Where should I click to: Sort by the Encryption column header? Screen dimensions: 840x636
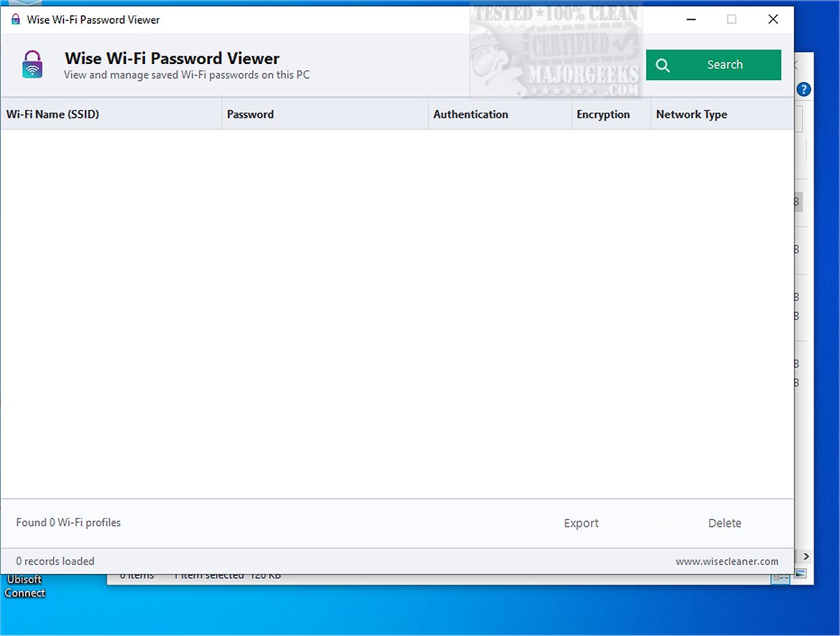[603, 114]
